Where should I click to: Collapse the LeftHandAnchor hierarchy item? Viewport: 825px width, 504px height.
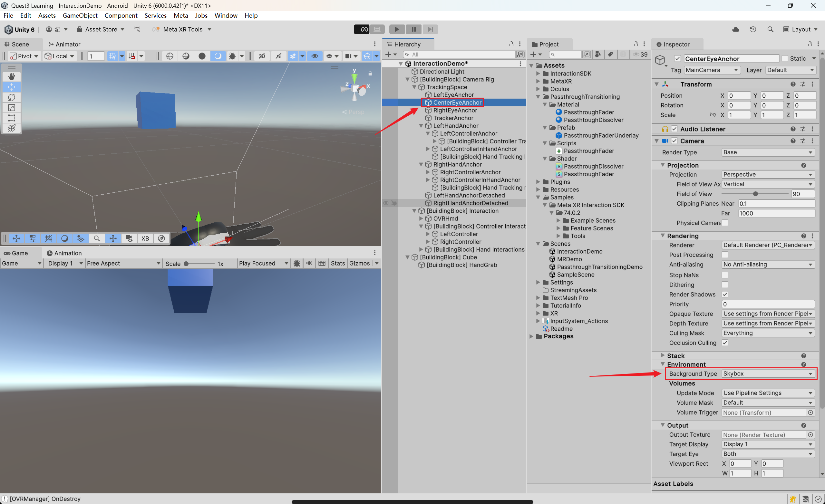421,126
